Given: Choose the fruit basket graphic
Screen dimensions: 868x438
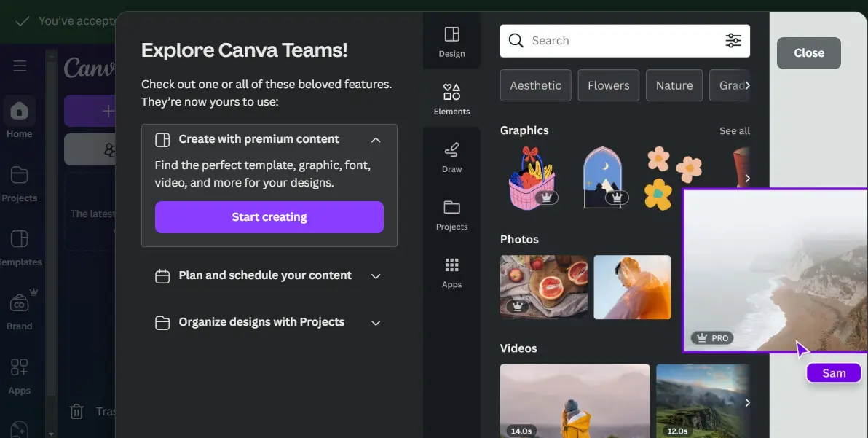Looking at the screenshot, I should pos(532,178).
